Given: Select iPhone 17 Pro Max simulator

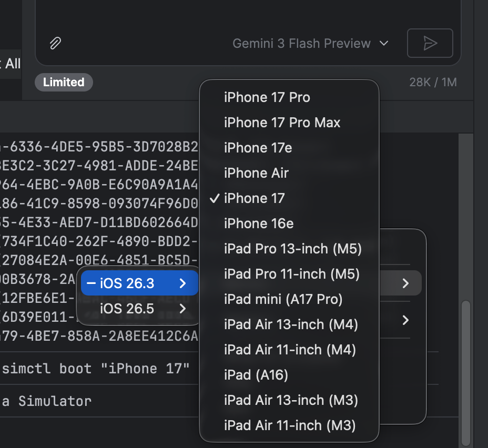Looking at the screenshot, I should [x=289, y=123].
